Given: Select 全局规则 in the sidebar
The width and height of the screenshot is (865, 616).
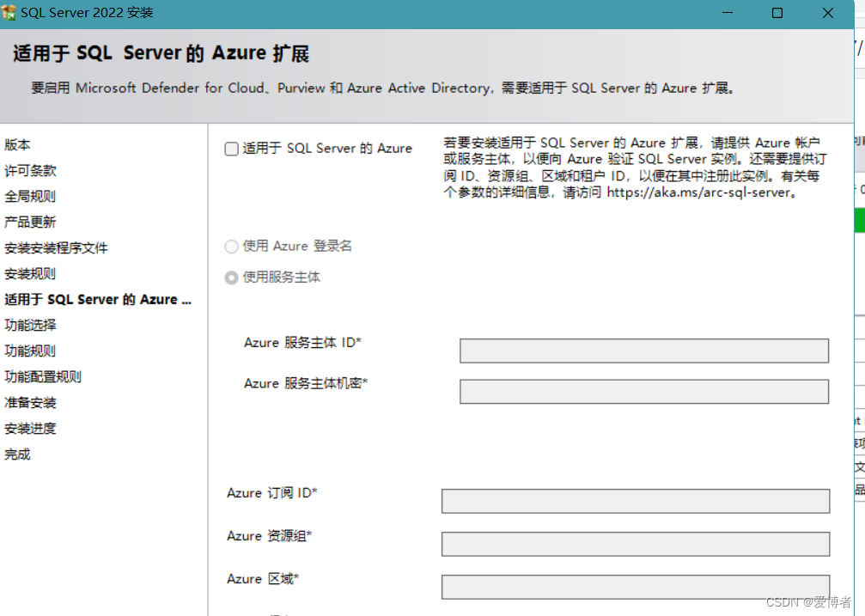Looking at the screenshot, I should pos(28,196).
